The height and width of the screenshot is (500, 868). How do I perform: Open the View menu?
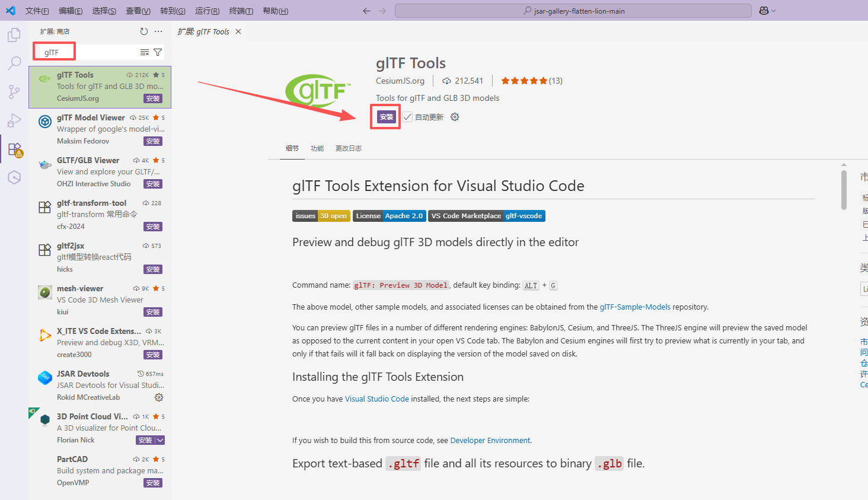138,11
